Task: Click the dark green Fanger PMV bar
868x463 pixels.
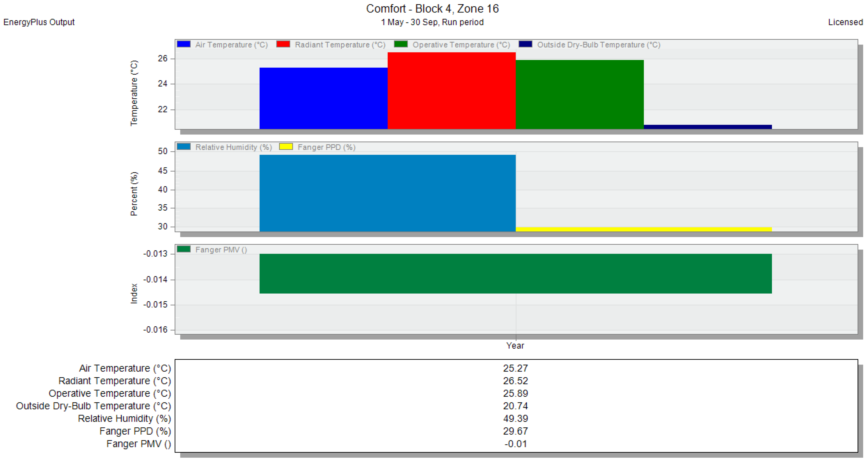Action: click(x=515, y=273)
